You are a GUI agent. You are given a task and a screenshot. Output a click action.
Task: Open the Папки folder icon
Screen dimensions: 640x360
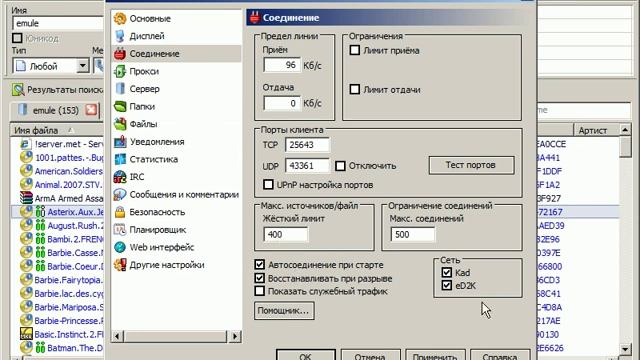120,107
